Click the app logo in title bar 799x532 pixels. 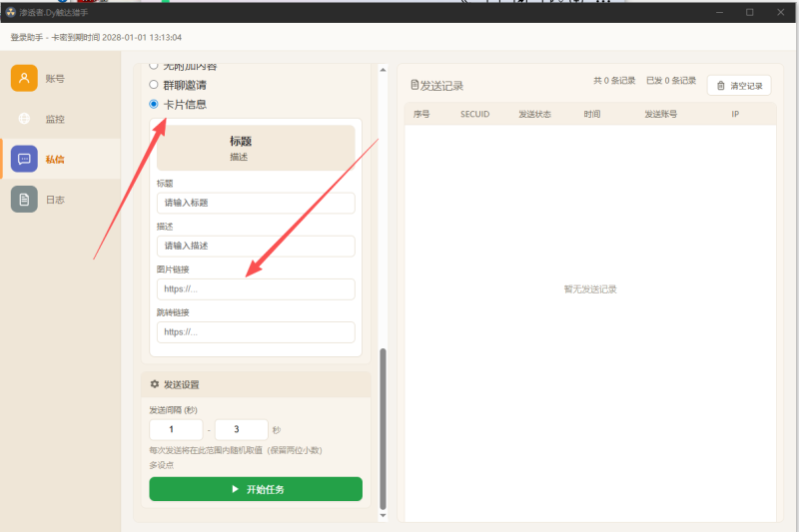(x=11, y=12)
